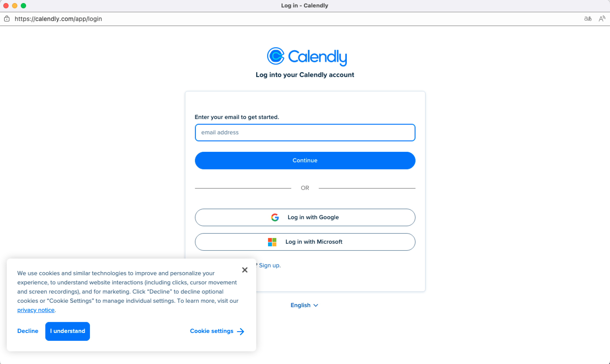Log in with Google
Image resolution: width=610 pixels, height=364 pixels.
[305, 217]
